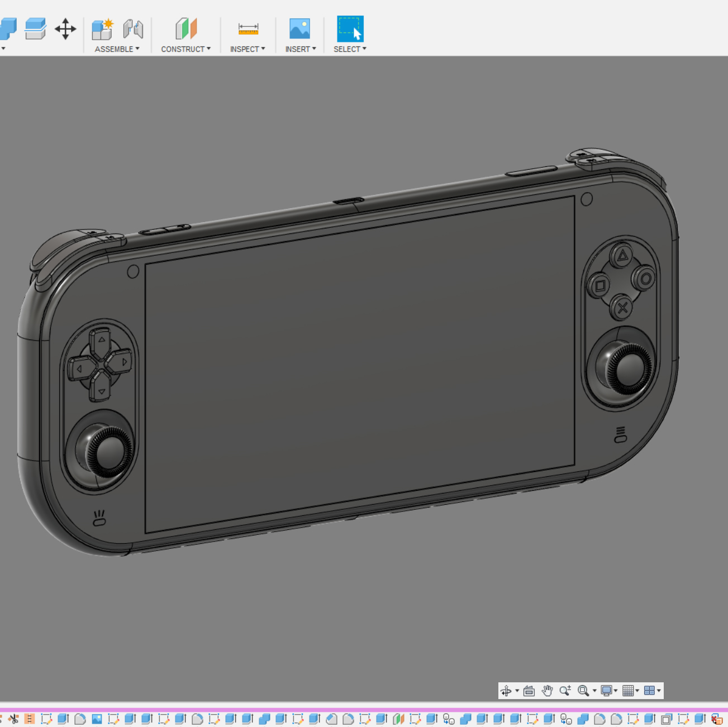The width and height of the screenshot is (728, 727).
Task: Click the Look At icon
Action: 529,691
